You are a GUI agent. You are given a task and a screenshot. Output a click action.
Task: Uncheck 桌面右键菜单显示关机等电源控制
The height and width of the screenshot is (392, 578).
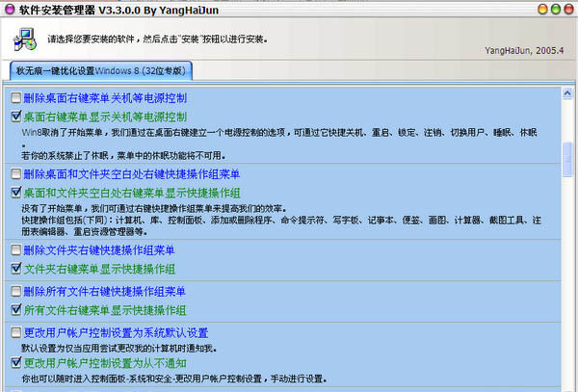tap(15, 117)
